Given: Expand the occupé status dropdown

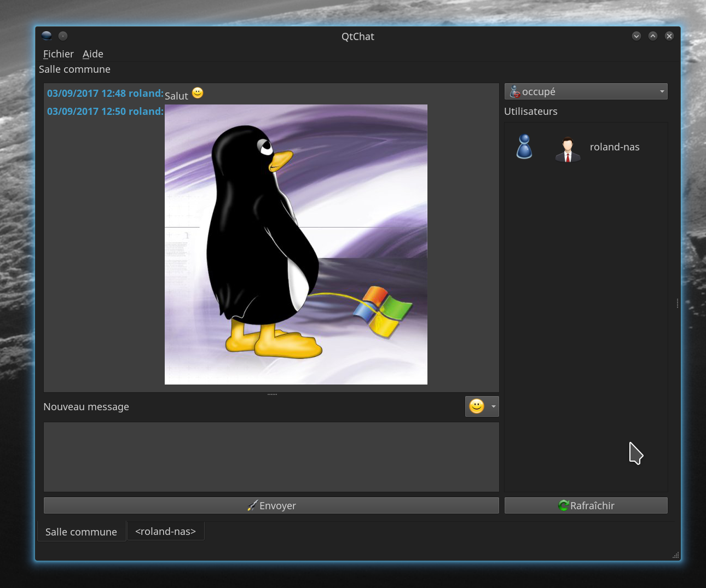Looking at the screenshot, I should [x=586, y=91].
